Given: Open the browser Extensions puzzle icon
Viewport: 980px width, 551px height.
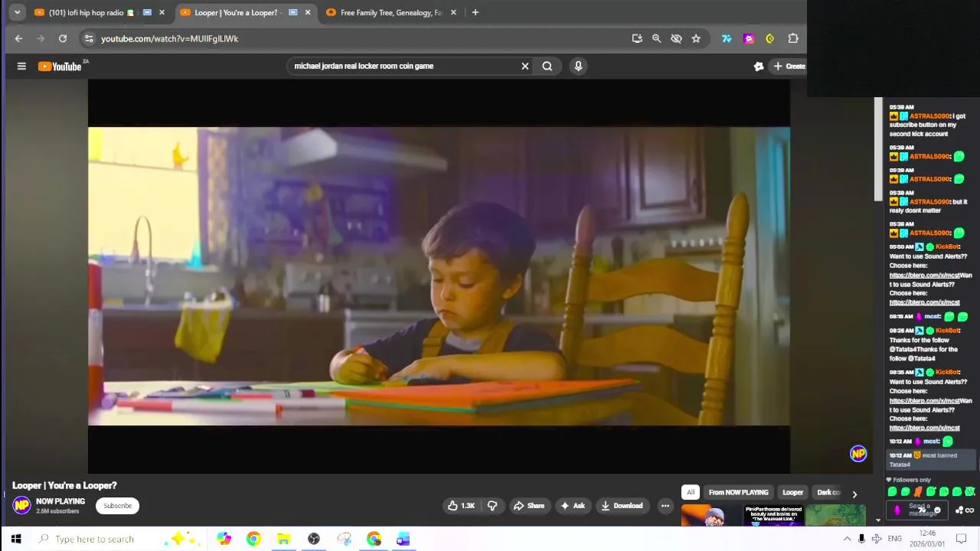Looking at the screenshot, I should (793, 38).
